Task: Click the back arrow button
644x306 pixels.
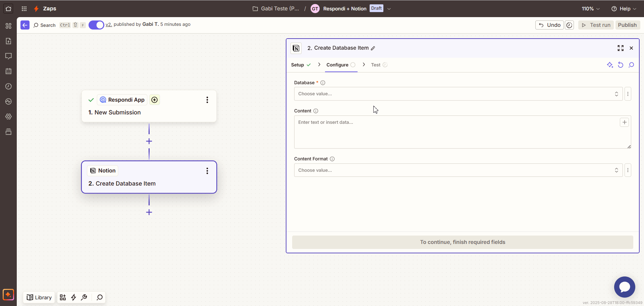Action: [25, 25]
